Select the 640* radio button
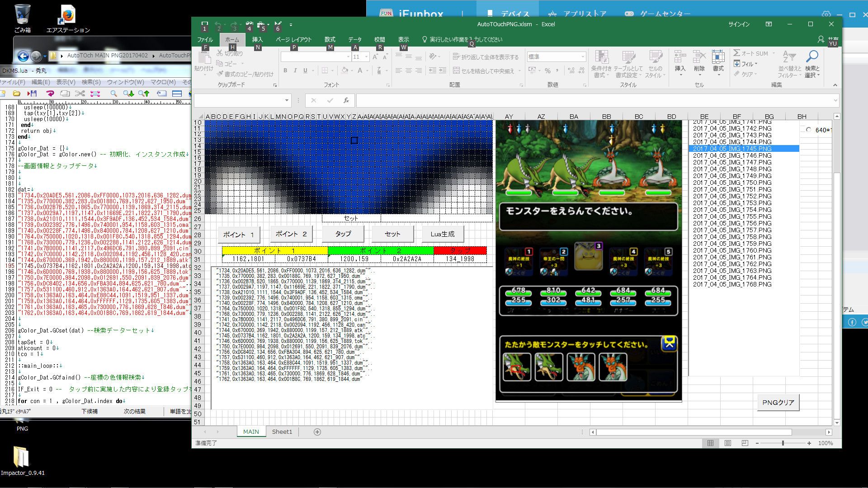868x488 pixels. pos(808,130)
